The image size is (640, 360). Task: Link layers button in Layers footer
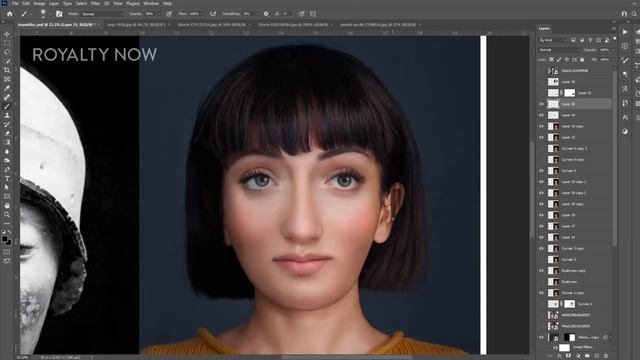(550, 356)
